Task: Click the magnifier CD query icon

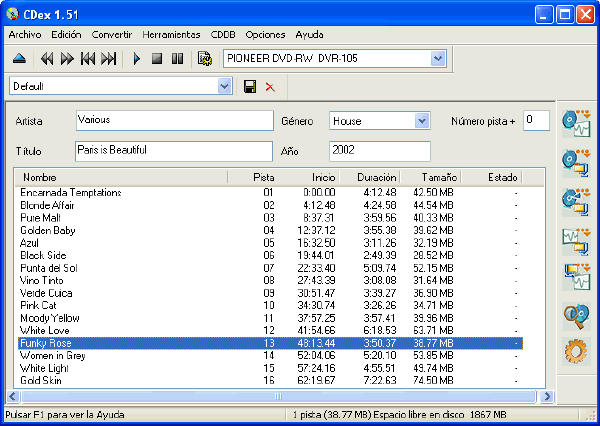Action: 576,316
